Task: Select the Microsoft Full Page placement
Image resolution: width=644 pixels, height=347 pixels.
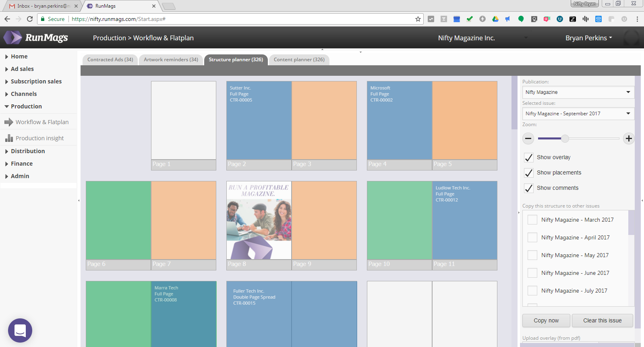Action: click(x=400, y=120)
